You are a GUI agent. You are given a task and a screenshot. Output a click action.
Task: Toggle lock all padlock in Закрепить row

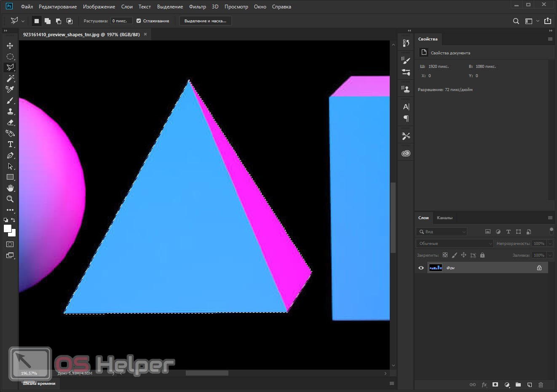[482, 255]
